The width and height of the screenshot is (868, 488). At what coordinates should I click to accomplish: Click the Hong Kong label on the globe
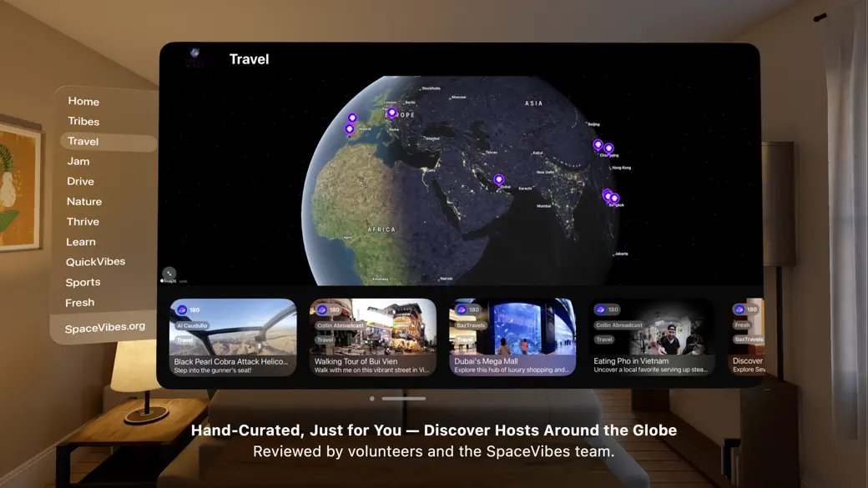click(622, 168)
